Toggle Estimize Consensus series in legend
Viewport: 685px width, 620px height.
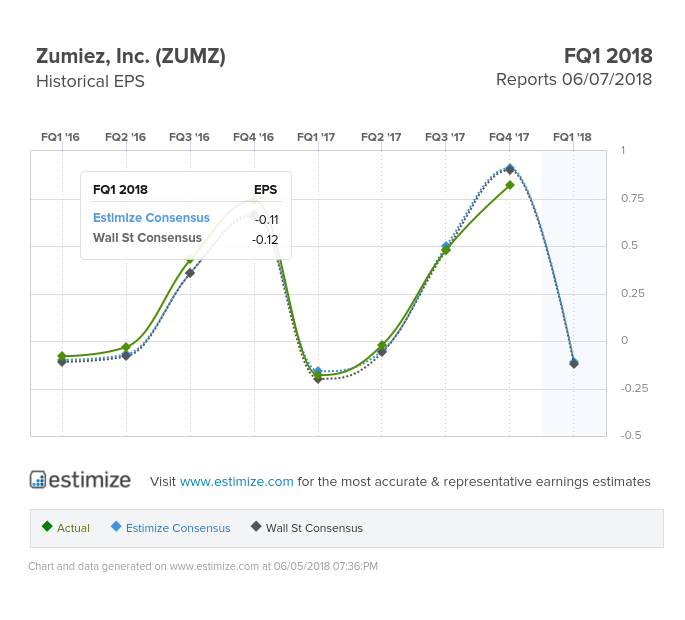170,527
